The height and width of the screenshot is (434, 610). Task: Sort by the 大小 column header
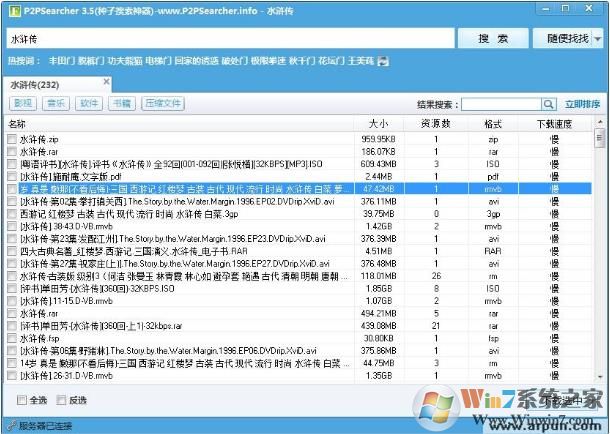click(x=379, y=124)
